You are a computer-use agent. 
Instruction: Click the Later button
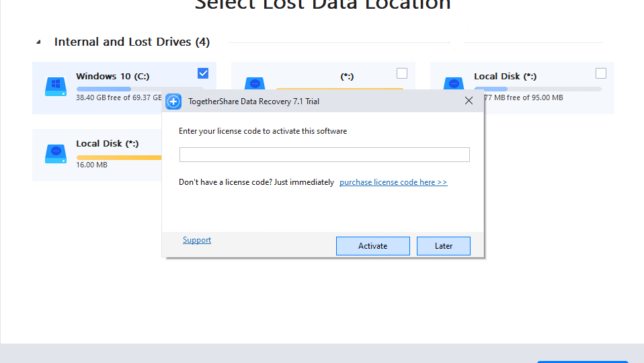coord(443,245)
